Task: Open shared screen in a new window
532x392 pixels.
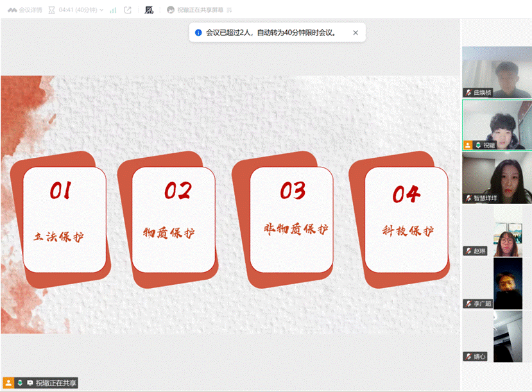Action: pyautogui.click(x=127, y=10)
